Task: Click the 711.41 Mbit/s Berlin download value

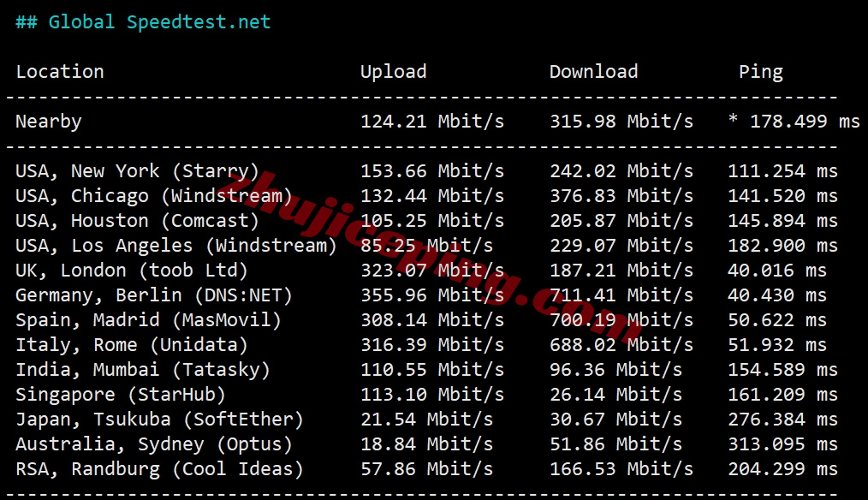Action: [x=621, y=295]
